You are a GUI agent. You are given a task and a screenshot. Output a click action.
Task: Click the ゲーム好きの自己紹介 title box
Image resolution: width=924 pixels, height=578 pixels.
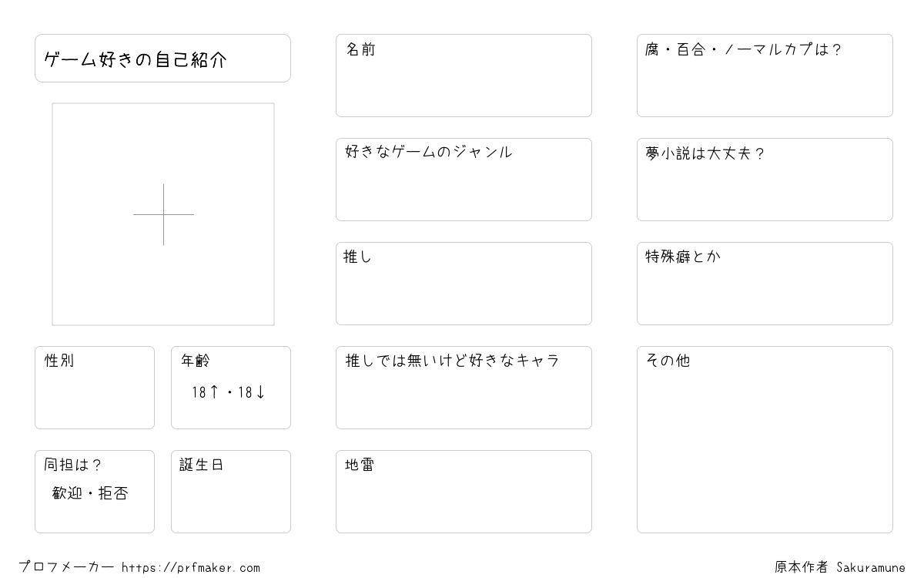click(162, 58)
